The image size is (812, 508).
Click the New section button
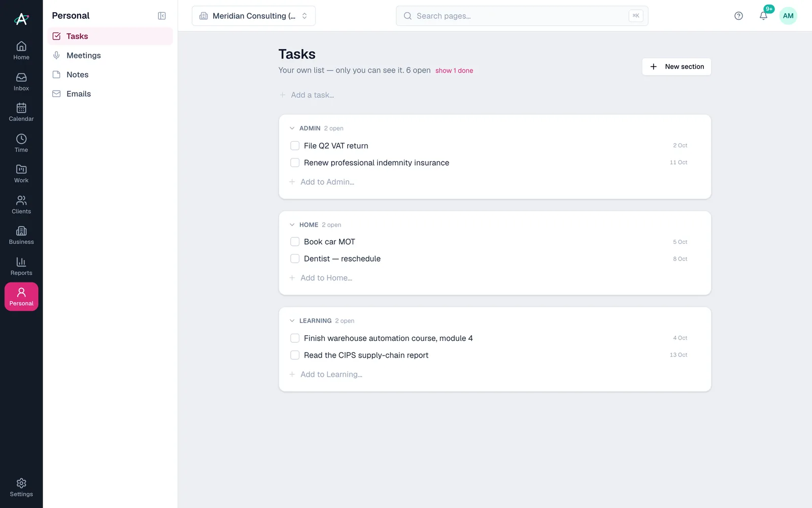tap(676, 67)
